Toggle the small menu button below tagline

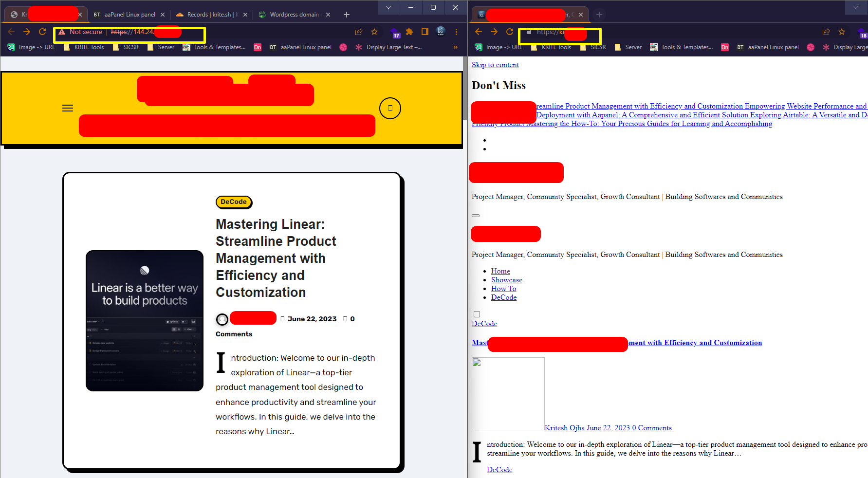click(476, 215)
